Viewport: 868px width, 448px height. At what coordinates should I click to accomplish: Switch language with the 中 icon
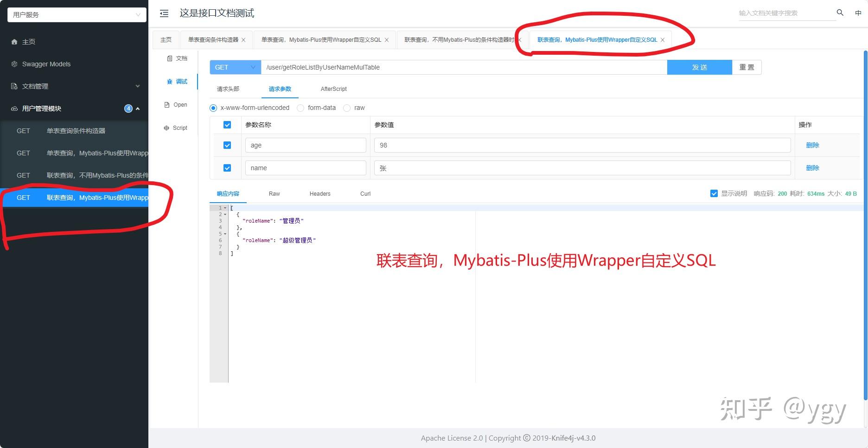[x=858, y=13]
